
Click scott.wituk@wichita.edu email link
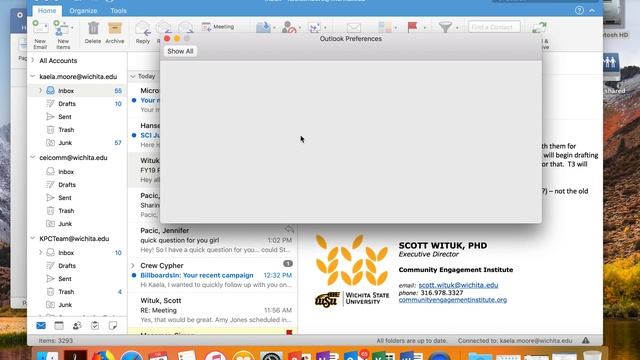(458, 285)
